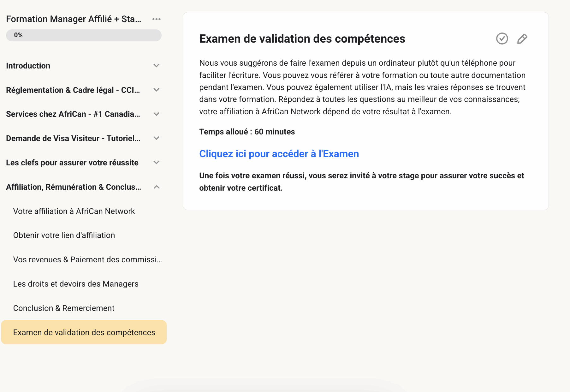The height and width of the screenshot is (392, 570).
Task: Follow the Cliquez ici pour accéder à l'Examen link
Action: 279,154
